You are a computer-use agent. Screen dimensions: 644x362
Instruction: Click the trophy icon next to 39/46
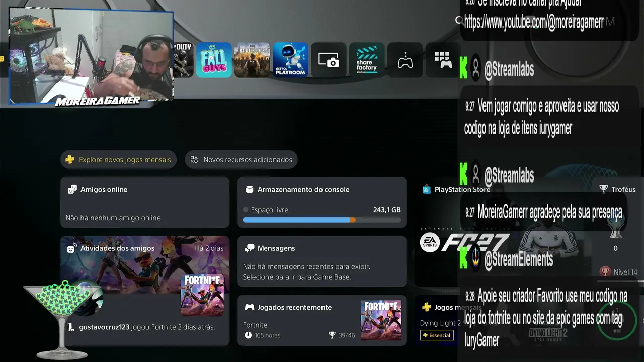[332, 335]
